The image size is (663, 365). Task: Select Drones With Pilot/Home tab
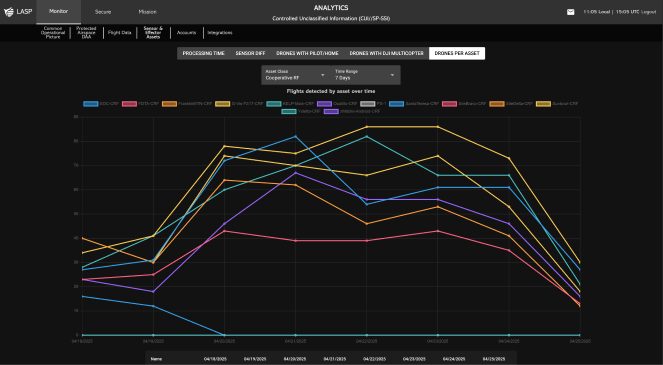307,53
